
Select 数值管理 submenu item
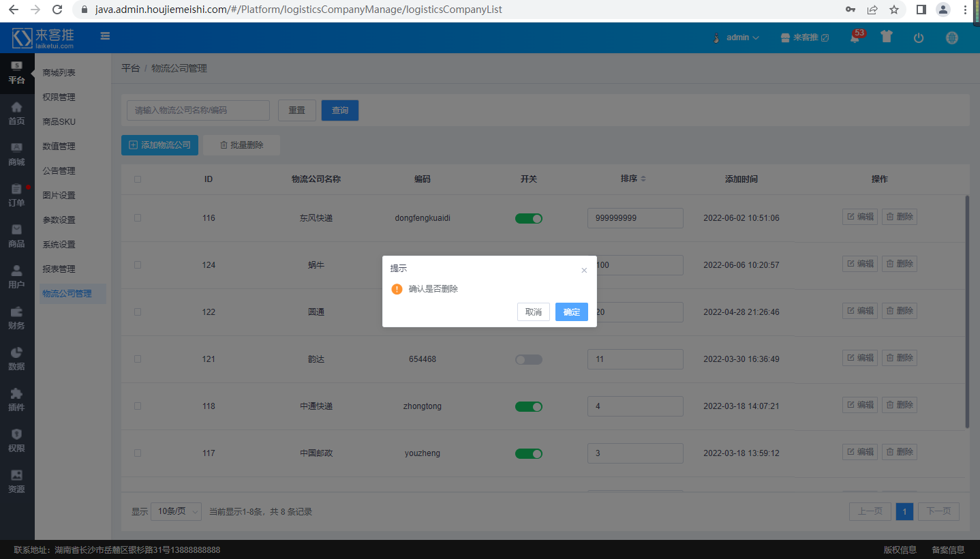point(59,147)
